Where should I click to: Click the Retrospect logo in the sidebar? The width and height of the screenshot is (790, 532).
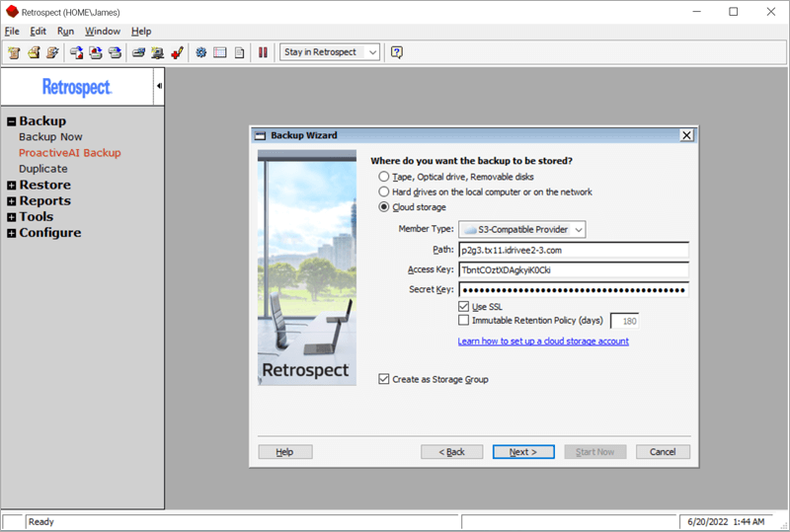tap(77, 87)
